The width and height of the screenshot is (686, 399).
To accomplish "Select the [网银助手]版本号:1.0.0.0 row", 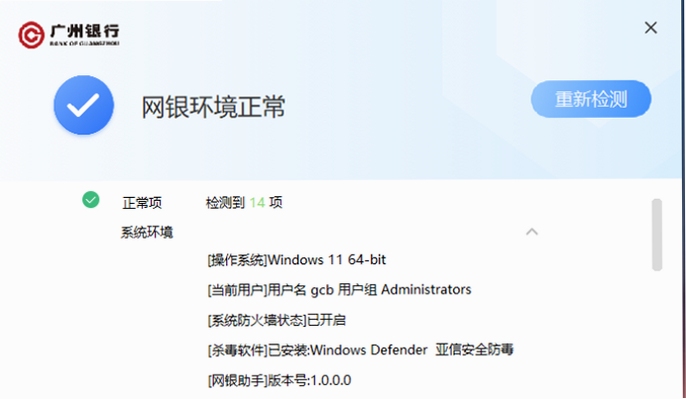I will coord(279,380).
